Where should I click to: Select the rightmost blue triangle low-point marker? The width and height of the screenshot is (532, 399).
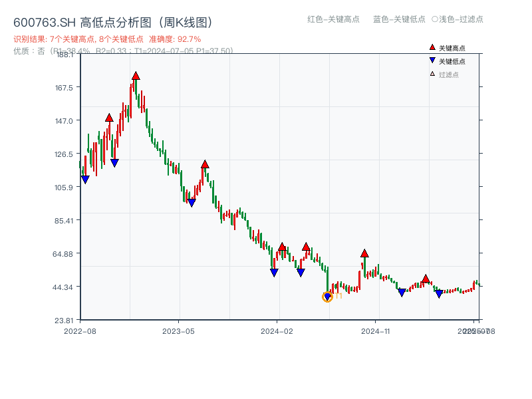pyautogui.click(x=439, y=293)
